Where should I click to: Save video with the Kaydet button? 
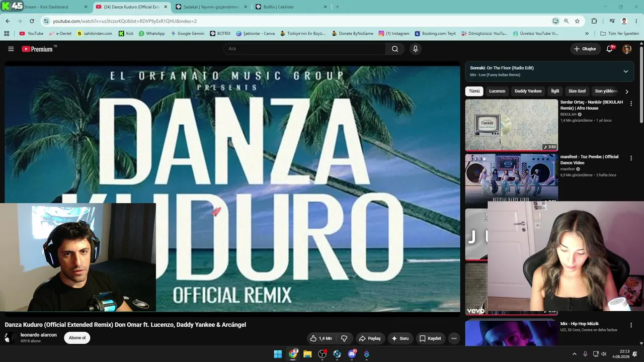(430, 338)
